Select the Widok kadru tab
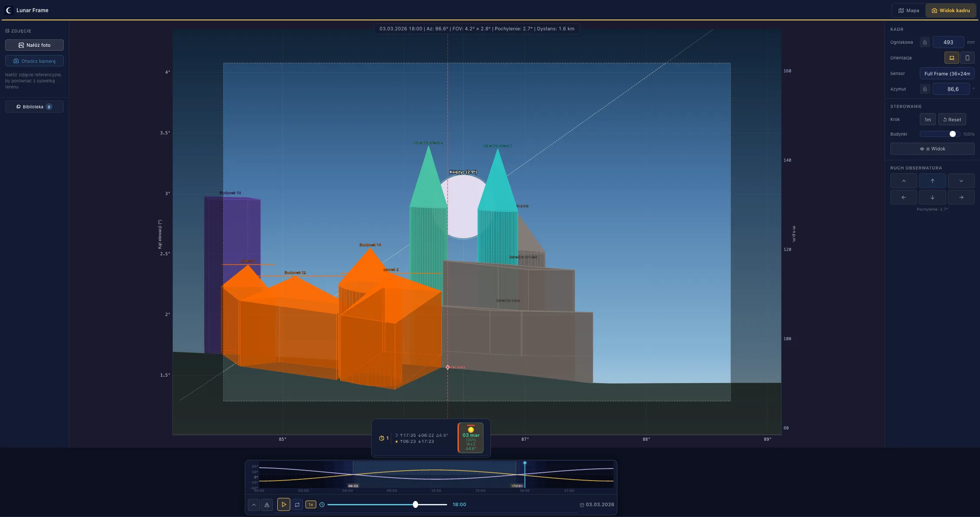 pos(951,10)
